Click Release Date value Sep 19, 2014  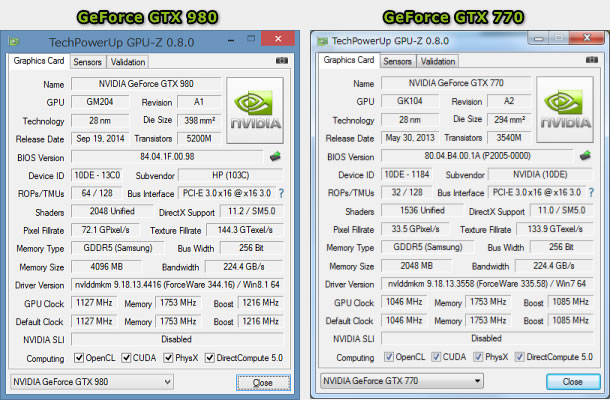pos(100,139)
